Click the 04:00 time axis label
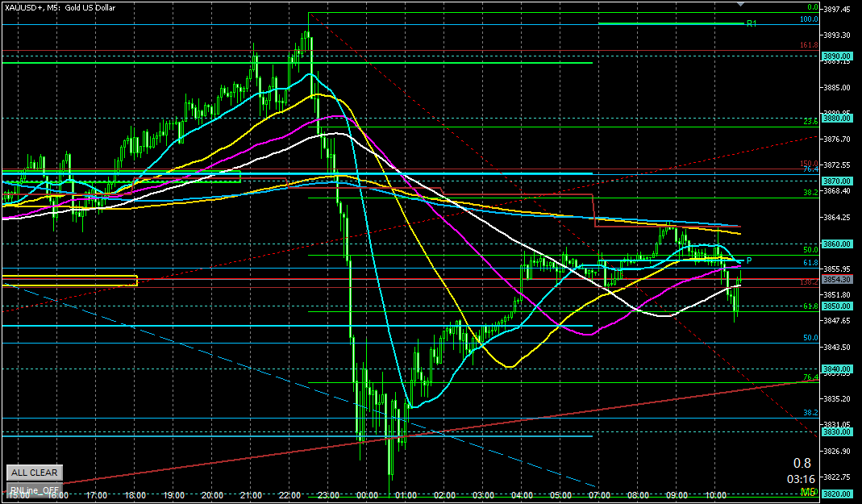The height and width of the screenshot is (504, 862). point(522,495)
